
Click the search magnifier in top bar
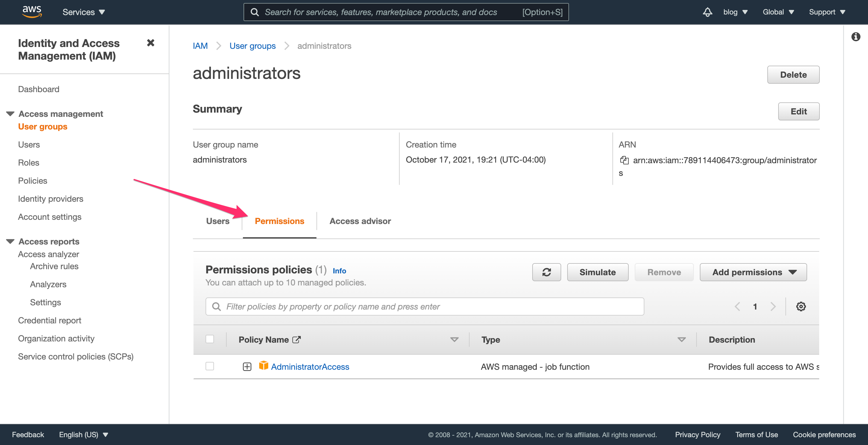[255, 12]
